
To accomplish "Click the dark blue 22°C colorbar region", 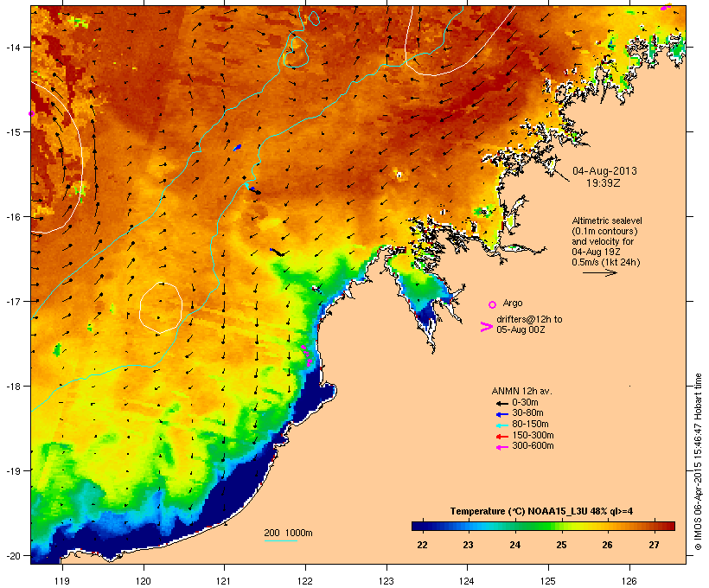I will [x=422, y=526].
